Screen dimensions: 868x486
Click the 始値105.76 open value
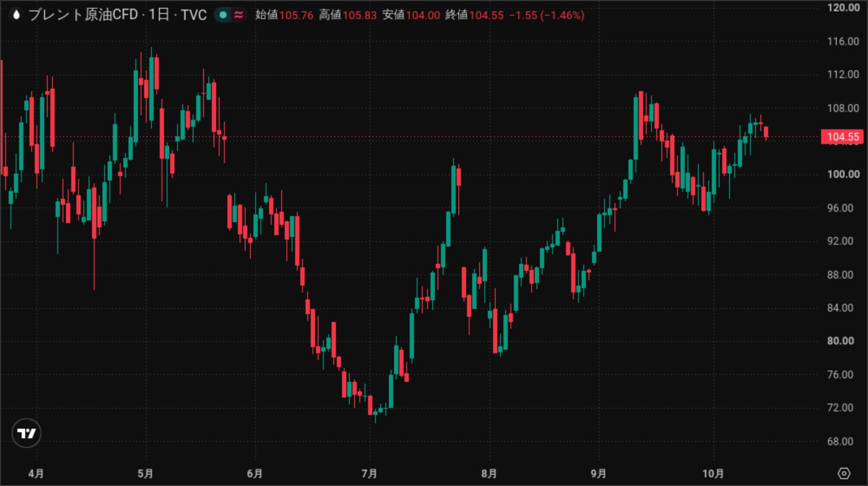(284, 15)
